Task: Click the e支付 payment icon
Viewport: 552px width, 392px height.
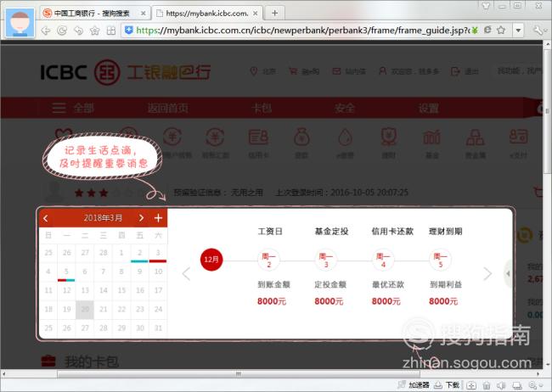Action: [x=519, y=137]
